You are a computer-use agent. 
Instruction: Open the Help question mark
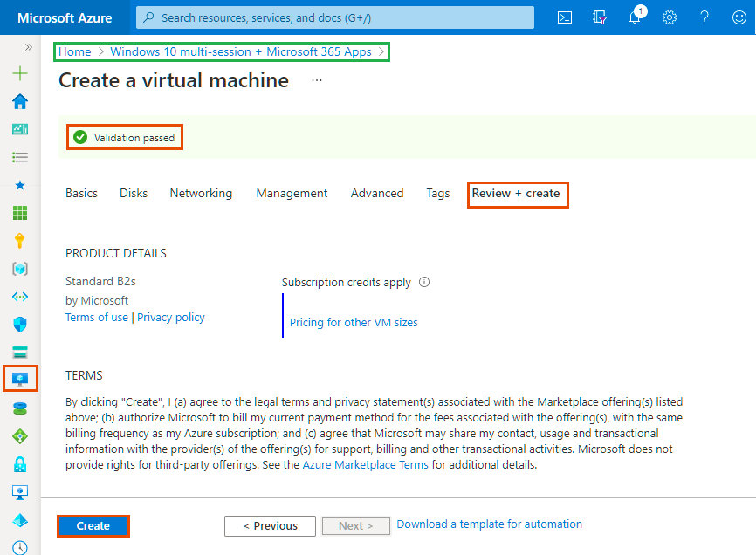[704, 17]
